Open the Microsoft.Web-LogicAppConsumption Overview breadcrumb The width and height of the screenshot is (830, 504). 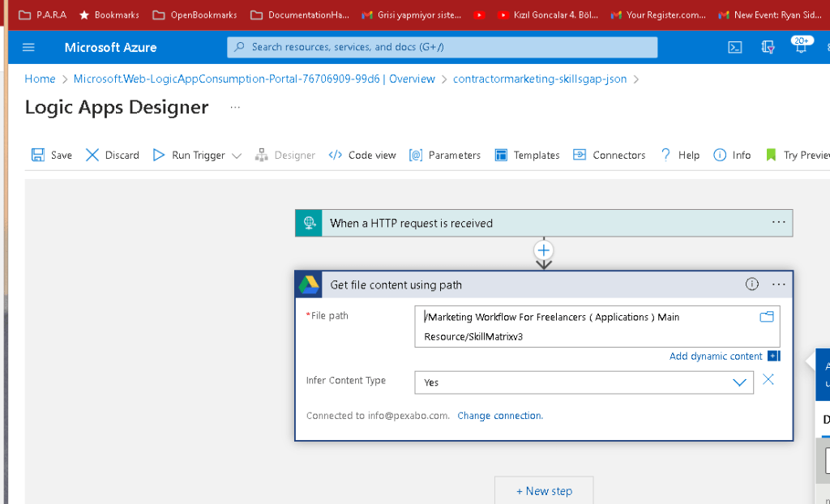pos(254,79)
